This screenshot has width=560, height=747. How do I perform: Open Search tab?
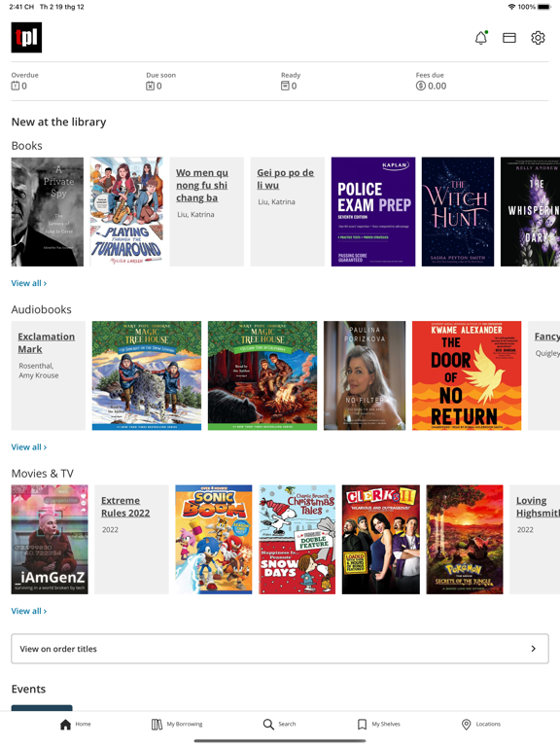tap(280, 724)
